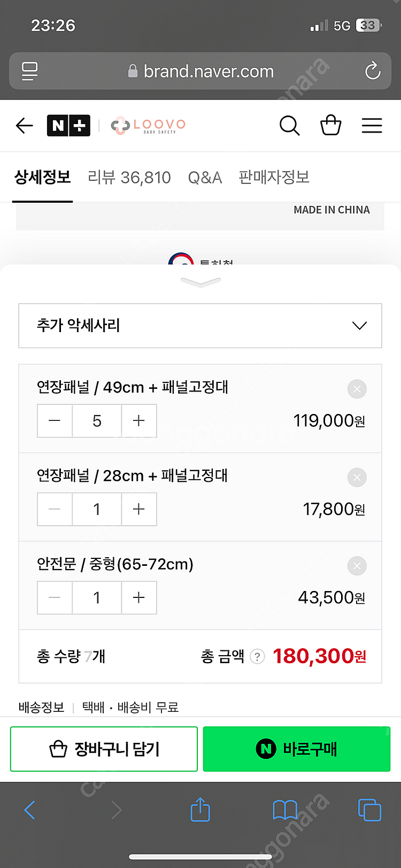Tap the Naver Plus store logo

point(68,126)
